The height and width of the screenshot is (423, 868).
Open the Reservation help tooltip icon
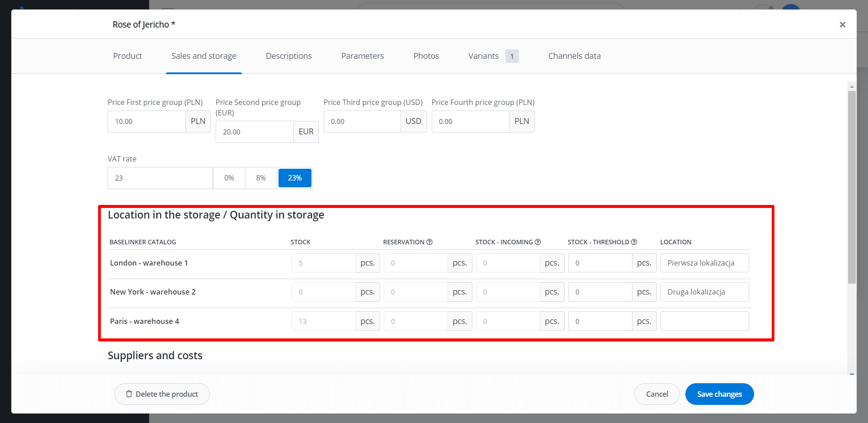pos(429,242)
